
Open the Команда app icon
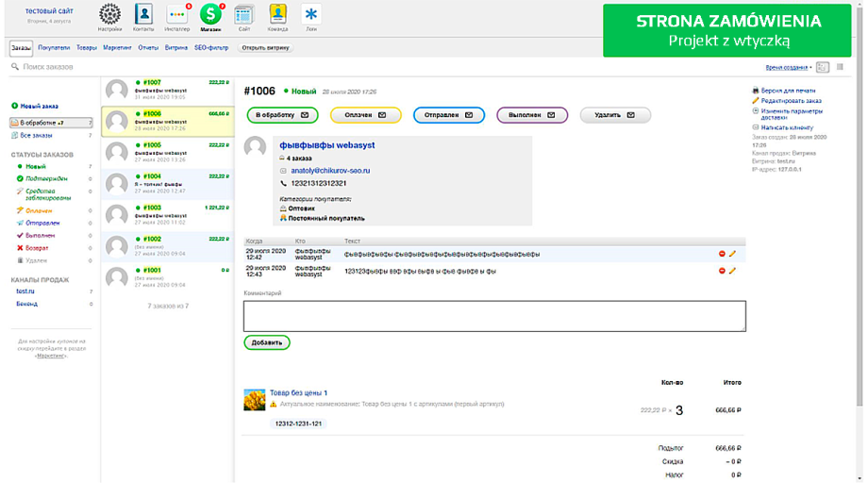(277, 14)
